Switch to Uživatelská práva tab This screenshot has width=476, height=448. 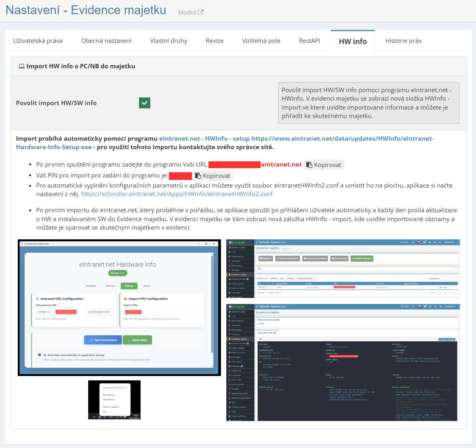pos(38,41)
